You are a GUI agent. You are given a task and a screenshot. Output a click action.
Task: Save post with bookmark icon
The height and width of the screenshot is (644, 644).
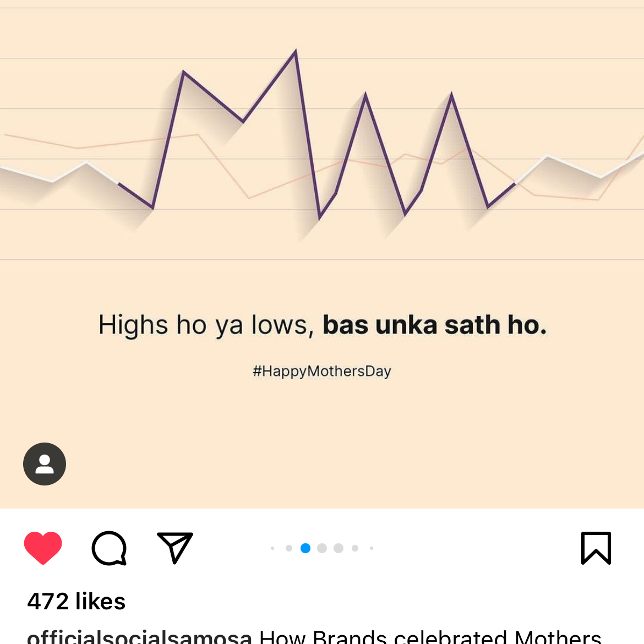pos(596,548)
